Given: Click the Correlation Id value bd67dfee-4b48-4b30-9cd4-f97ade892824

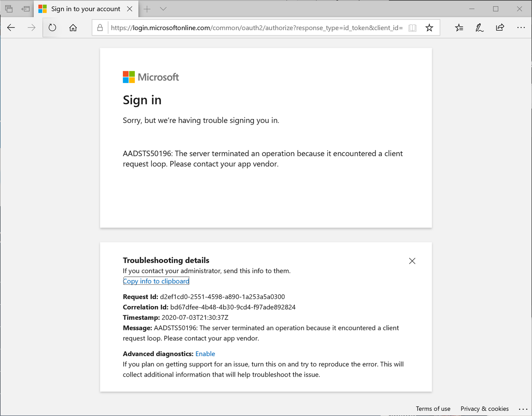Looking at the screenshot, I should tap(233, 307).
